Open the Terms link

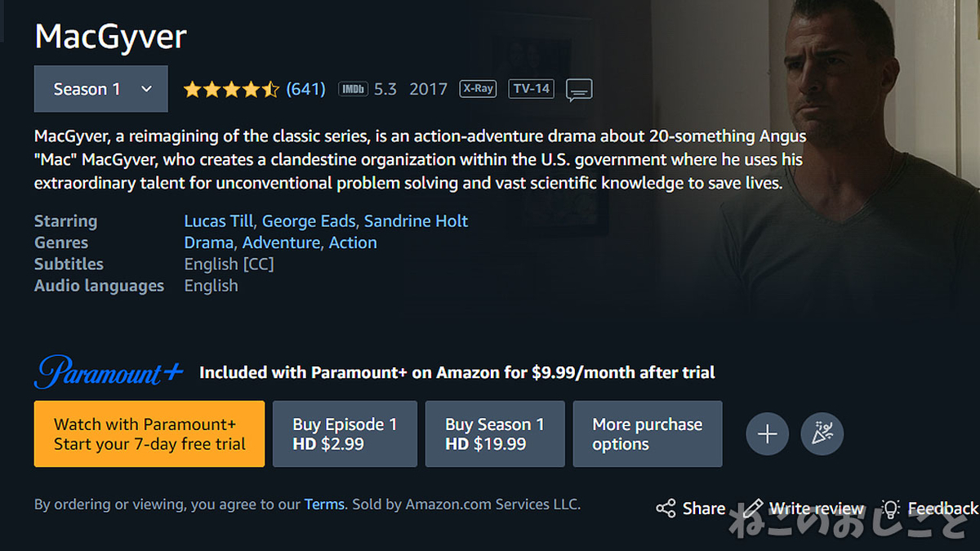tap(324, 504)
